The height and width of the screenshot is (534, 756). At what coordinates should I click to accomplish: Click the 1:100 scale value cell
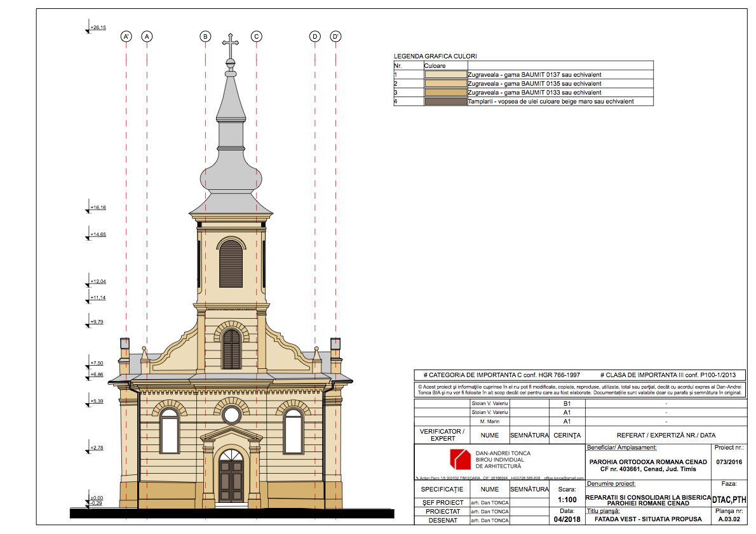coord(566,500)
